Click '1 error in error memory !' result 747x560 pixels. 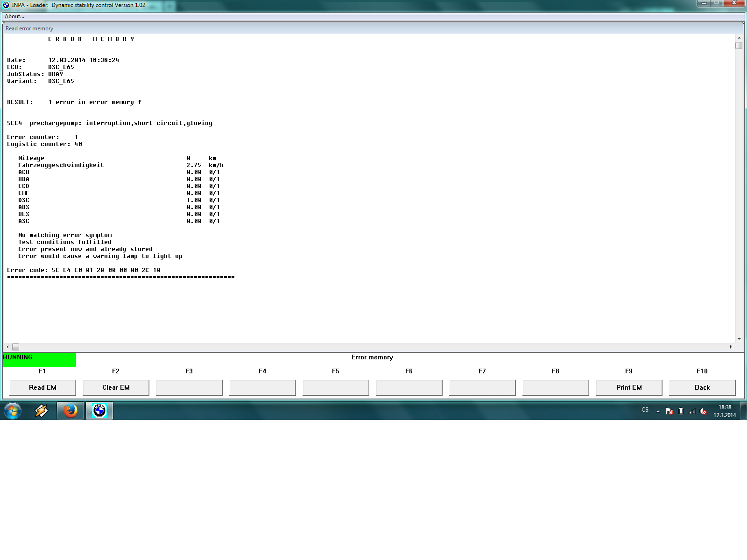tap(95, 102)
